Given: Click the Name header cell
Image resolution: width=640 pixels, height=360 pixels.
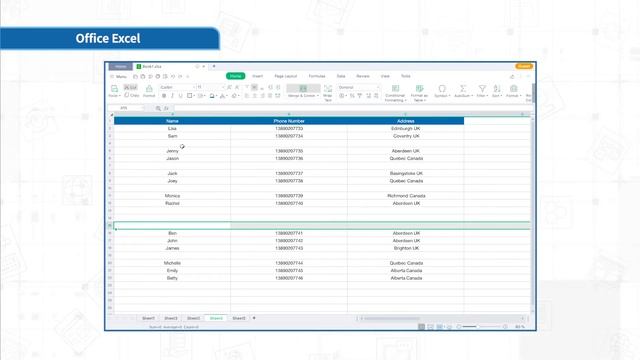Looking at the screenshot, I should tap(172, 121).
